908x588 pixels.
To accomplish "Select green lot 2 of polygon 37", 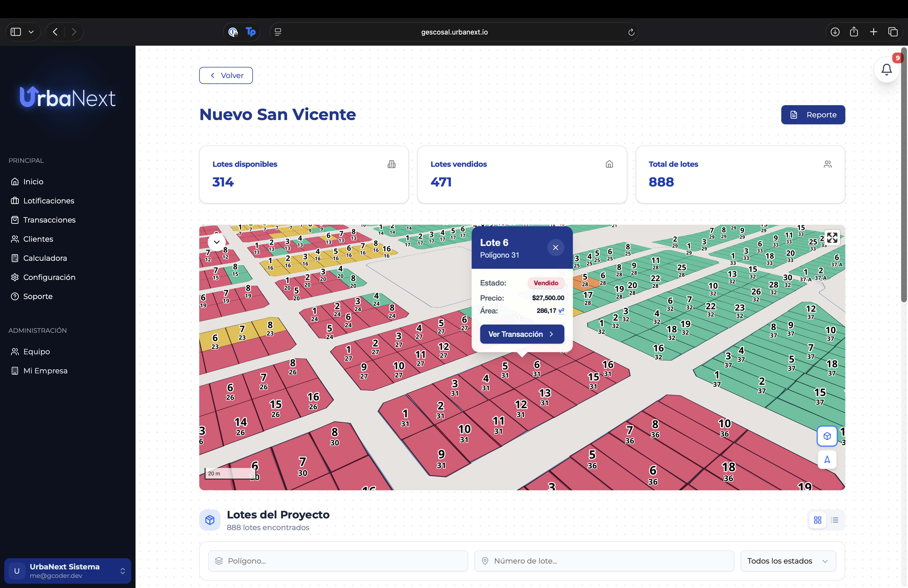I will (762, 385).
